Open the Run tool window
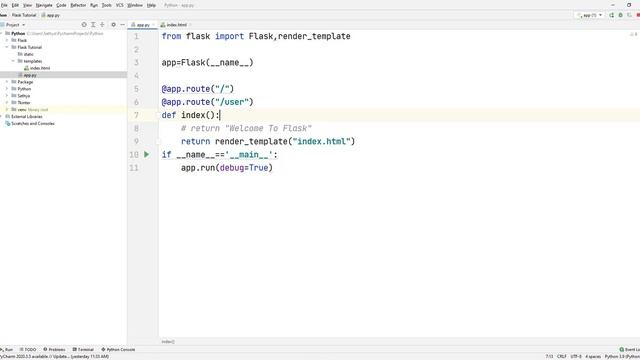640x360 pixels. [x=7, y=349]
